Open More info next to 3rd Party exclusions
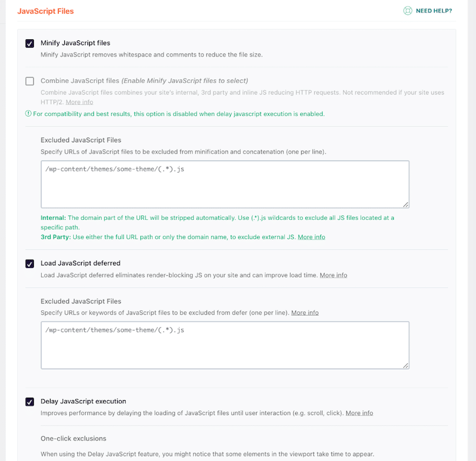The height and width of the screenshot is (461, 476). 311,236
